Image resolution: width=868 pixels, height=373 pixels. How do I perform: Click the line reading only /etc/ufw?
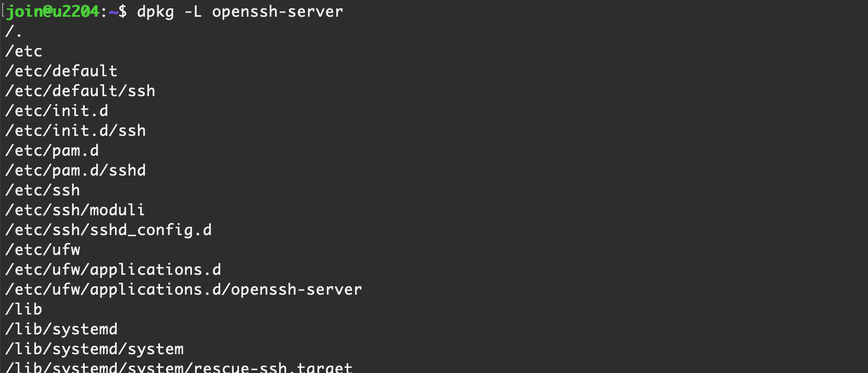42,250
